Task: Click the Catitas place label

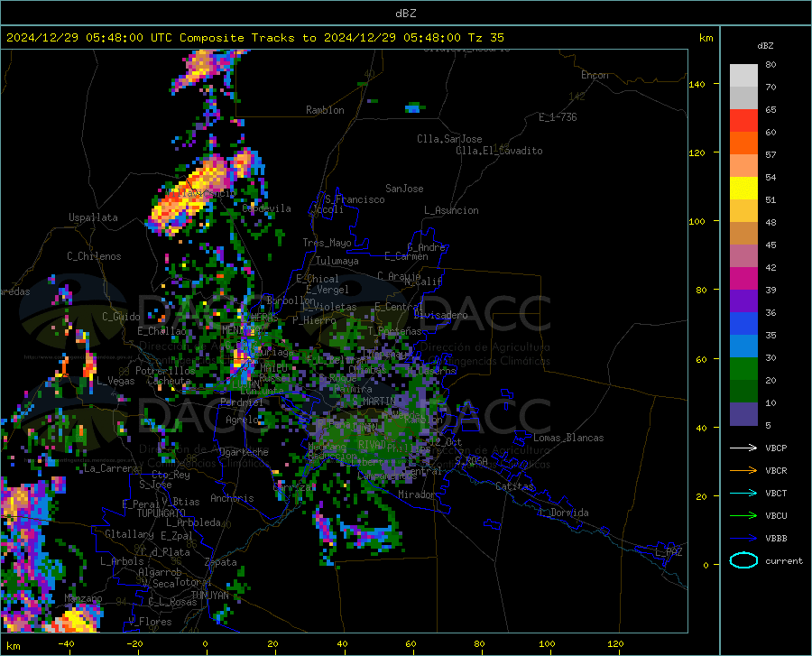Action: (x=514, y=486)
